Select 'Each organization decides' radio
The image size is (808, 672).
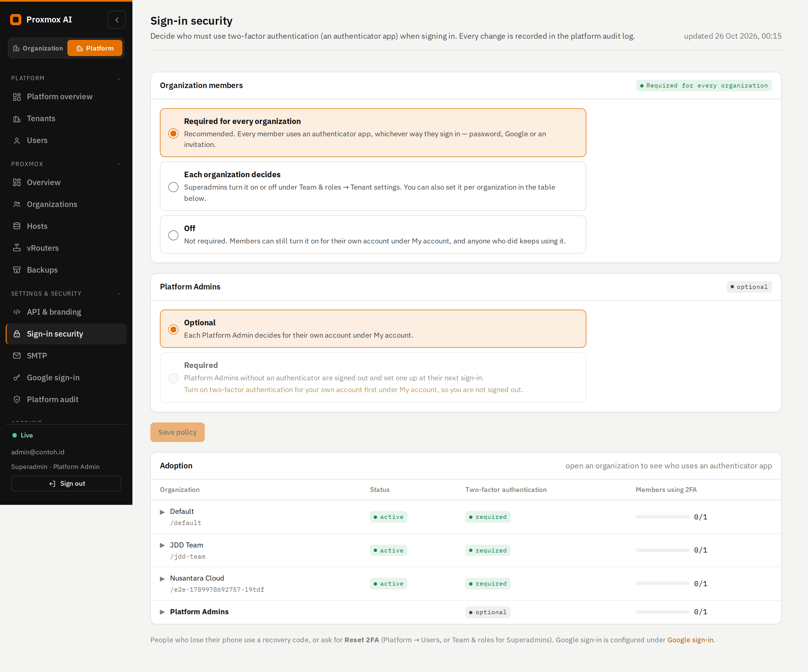click(x=174, y=187)
